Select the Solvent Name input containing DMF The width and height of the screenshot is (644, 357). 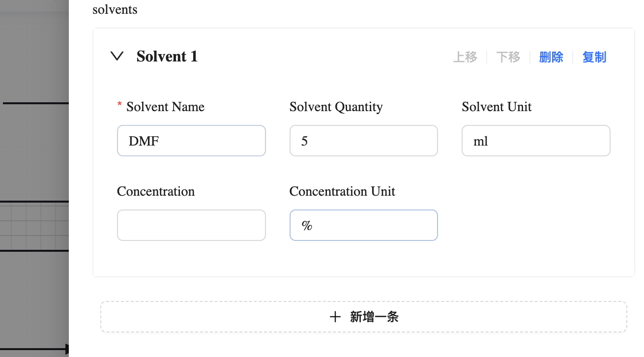click(191, 141)
